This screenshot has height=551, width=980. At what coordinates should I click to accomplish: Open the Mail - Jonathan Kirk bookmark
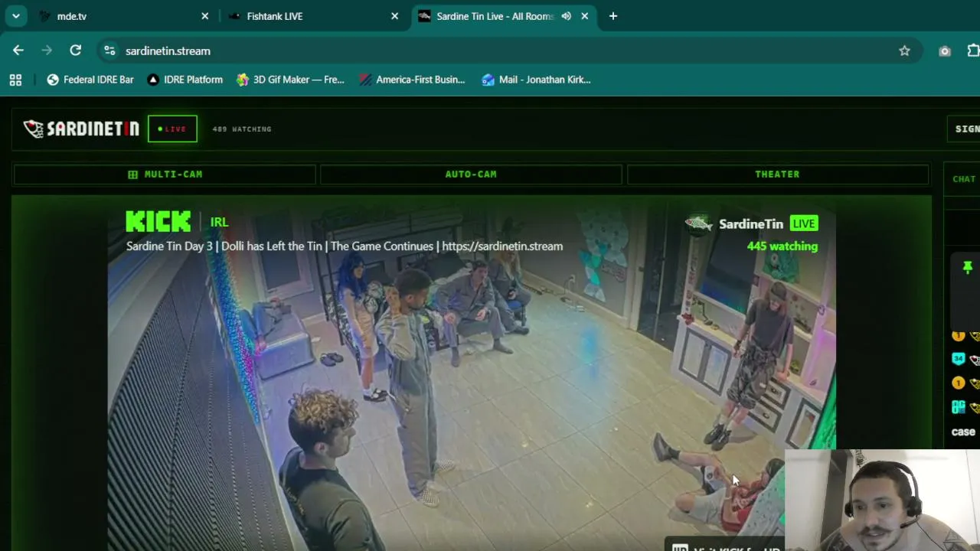click(x=536, y=80)
